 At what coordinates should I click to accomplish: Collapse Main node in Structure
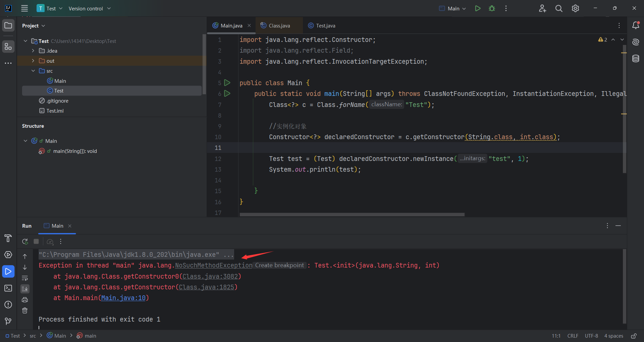25,141
